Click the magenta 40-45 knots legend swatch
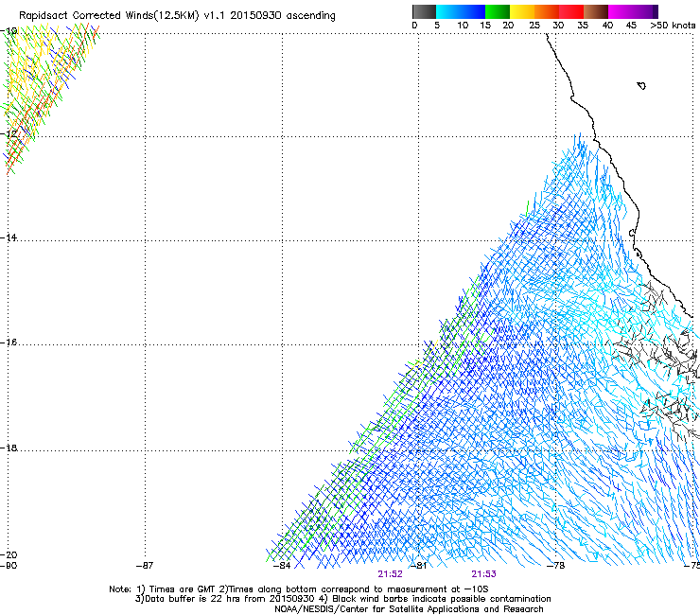 coord(621,11)
